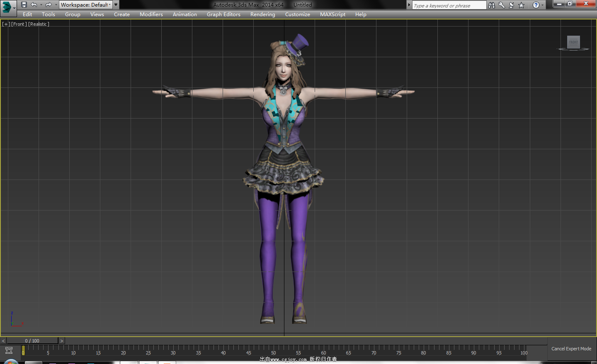Expand the Quick Access Toolbar customize arrow
Viewport: 597px width, 364px height.
[x=116, y=5]
